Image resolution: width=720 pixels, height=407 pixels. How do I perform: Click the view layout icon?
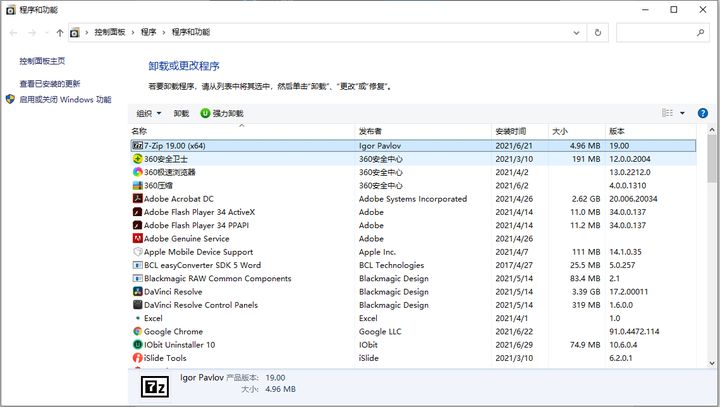pyautogui.click(x=667, y=113)
